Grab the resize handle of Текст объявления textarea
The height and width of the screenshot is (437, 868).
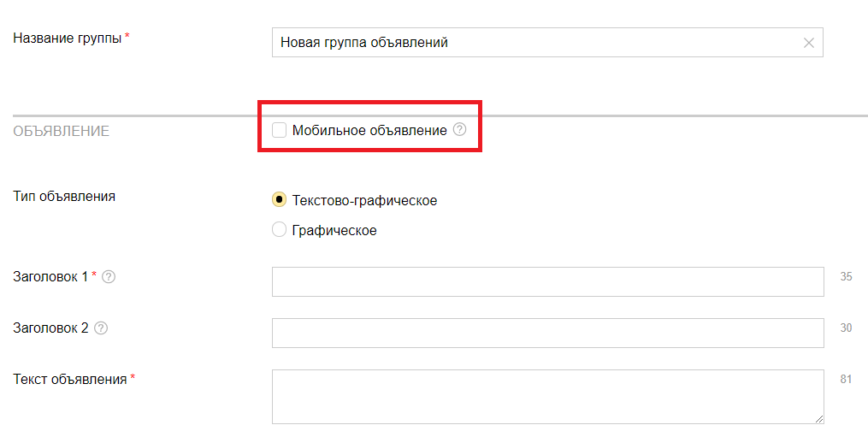[819, 419]
